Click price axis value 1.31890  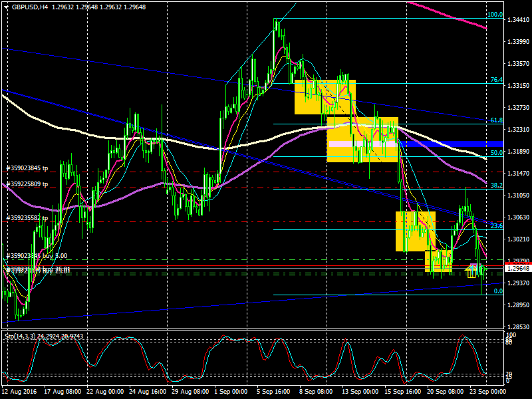tap(518, 152)
